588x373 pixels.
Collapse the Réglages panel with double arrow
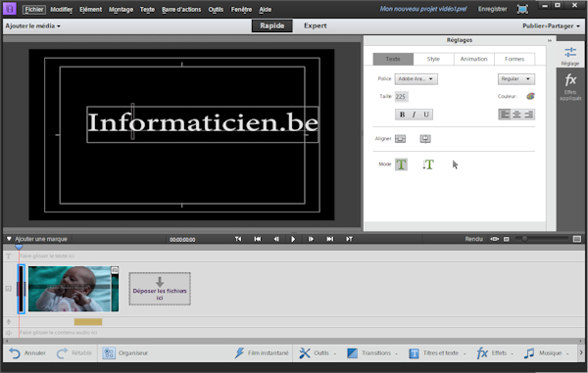pyautogui.click(x=550, y=40)
